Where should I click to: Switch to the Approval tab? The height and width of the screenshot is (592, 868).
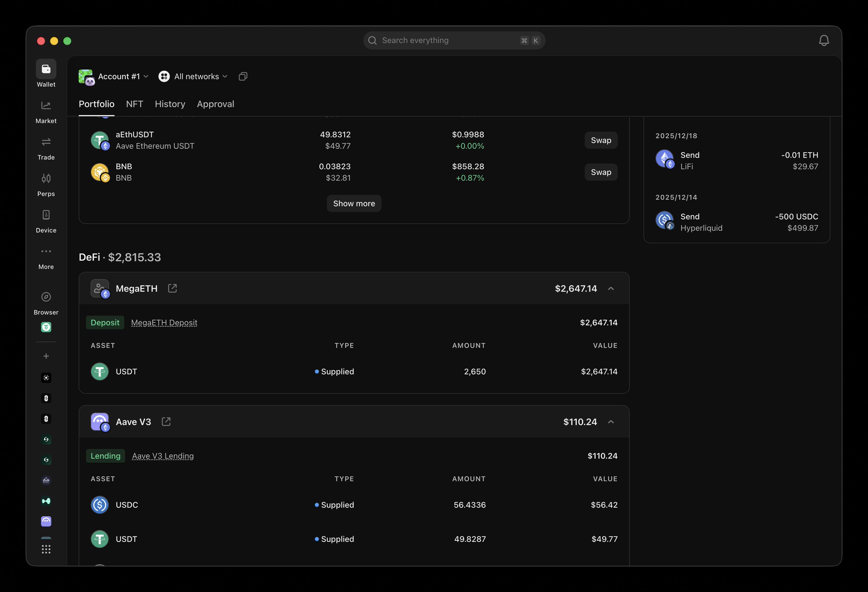(x=215, y=104)
